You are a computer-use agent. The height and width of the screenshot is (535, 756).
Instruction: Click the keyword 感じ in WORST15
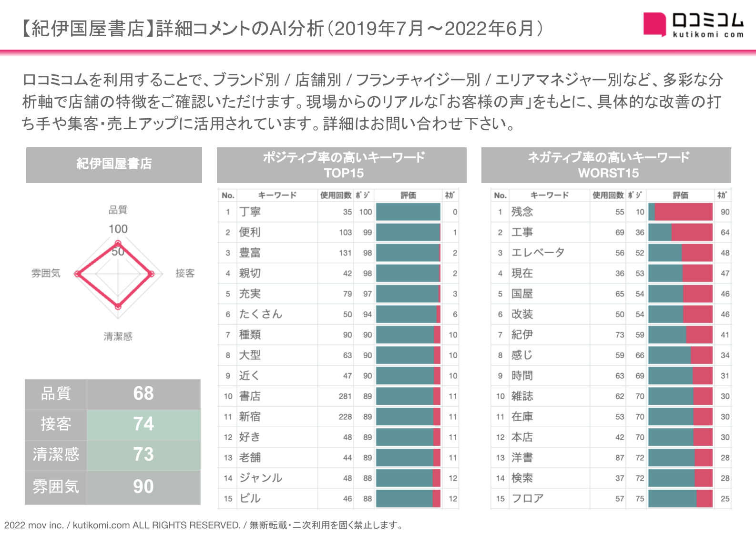(522, 355)
